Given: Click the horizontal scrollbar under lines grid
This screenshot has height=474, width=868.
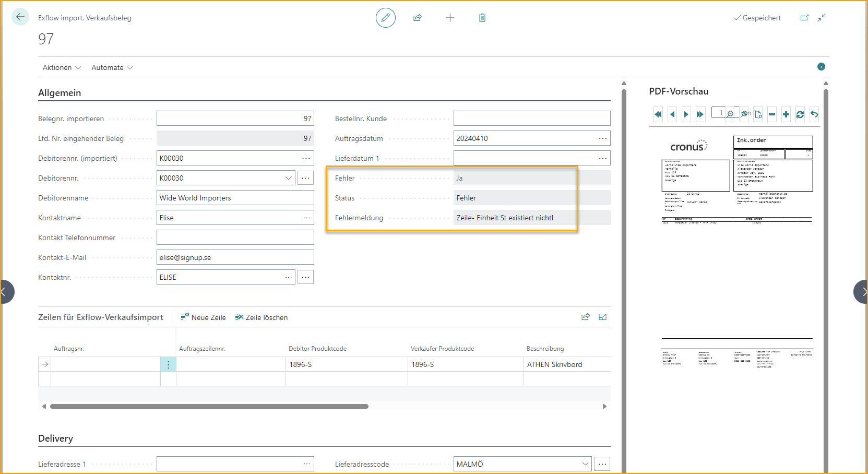Looking at the screenshot, I should [x=209, y=406].
